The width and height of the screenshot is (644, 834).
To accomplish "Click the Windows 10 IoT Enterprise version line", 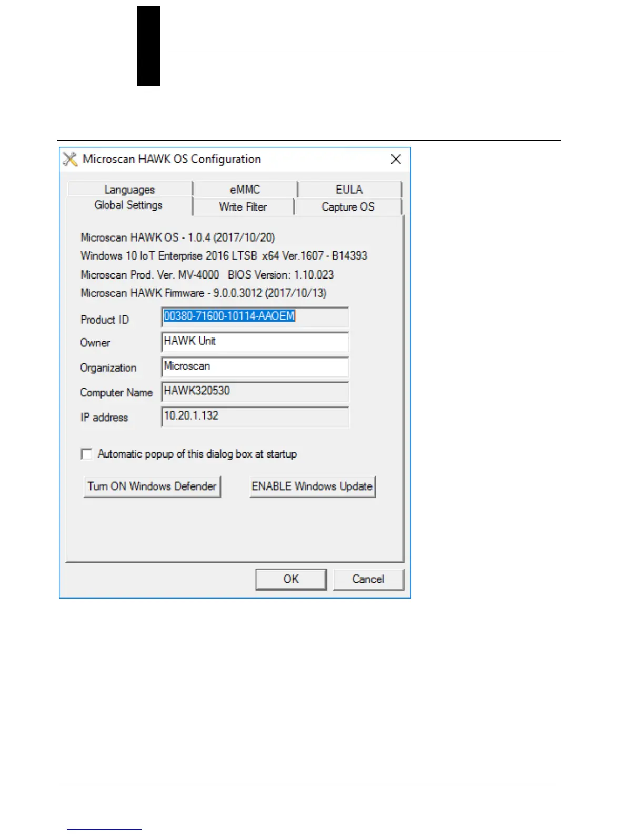I will tap(224, 256).
